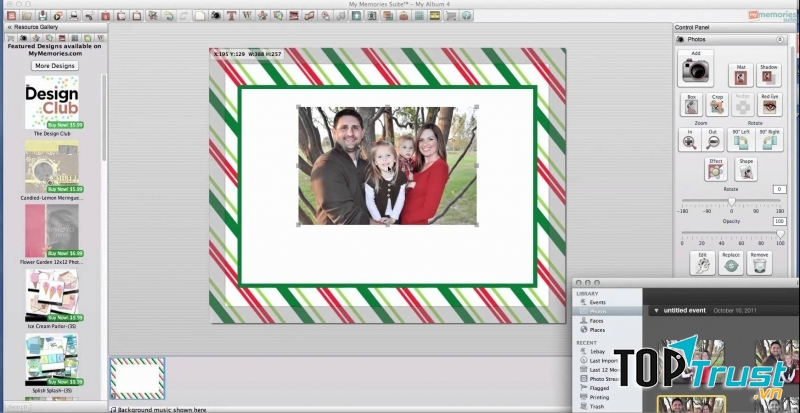Click the Mat button
The width and height of the screenshot is (800, 413).
pyautogui.click(x=740, y=75)
